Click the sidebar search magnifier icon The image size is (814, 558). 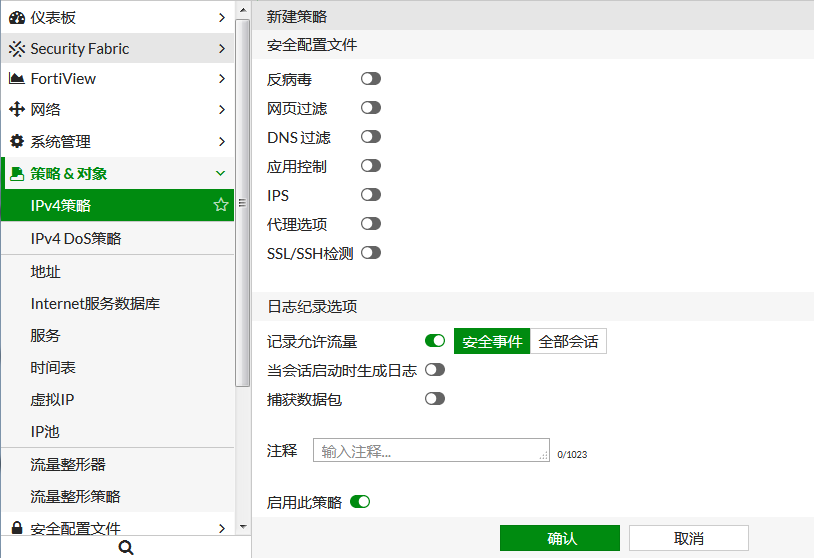(x=126, y=548)
